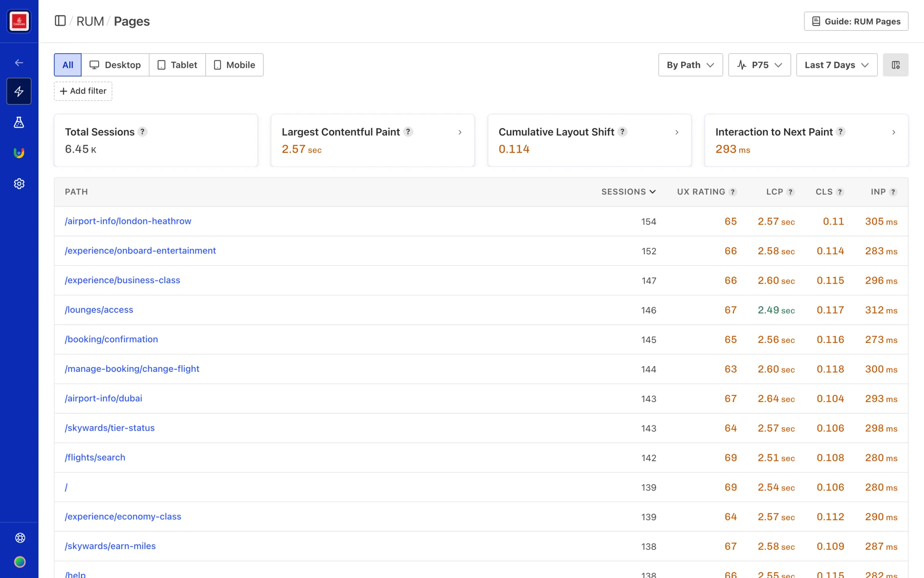Open the flask experiments icon

click(19, 123)
